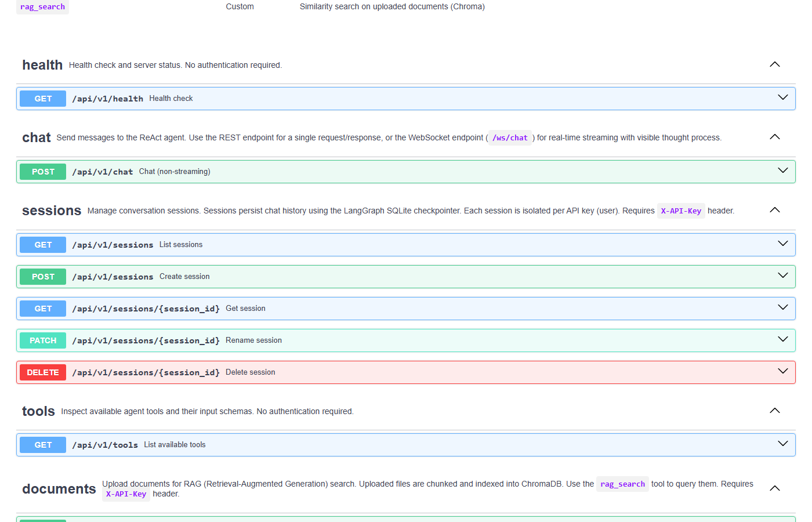Image resolution: width=812 pixels, height=522 pixels.
Task: Open the documents tag heading
Action: click(59, 489)
